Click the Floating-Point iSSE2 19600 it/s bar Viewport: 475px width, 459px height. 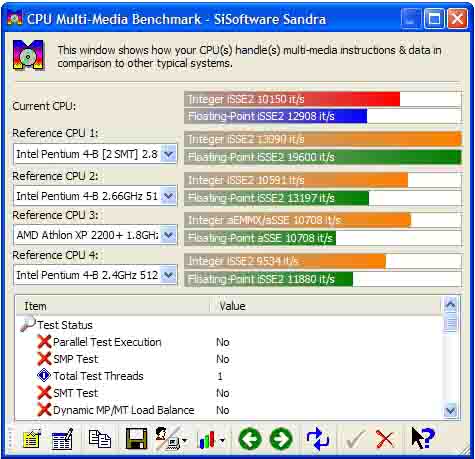(323, 157)
